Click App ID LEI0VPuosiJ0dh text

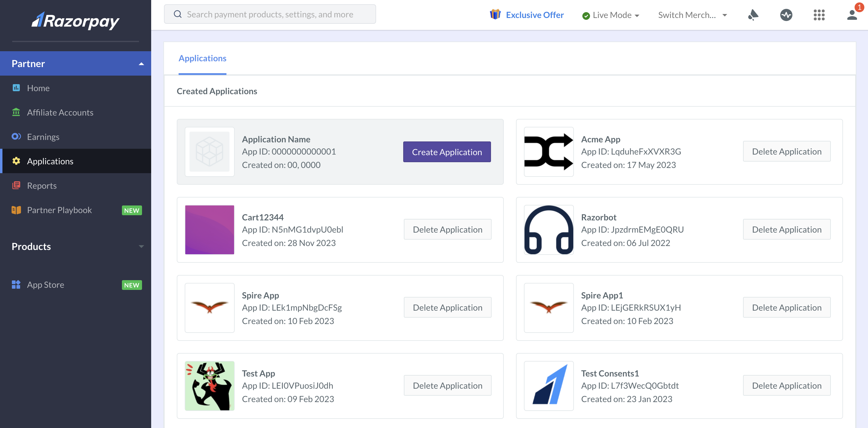287,385
